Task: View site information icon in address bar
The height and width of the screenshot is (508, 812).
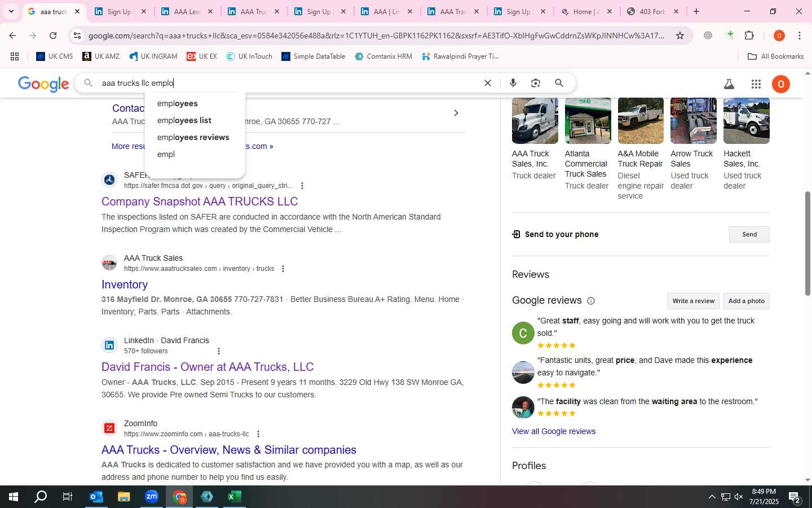Action: click(77, 36)
